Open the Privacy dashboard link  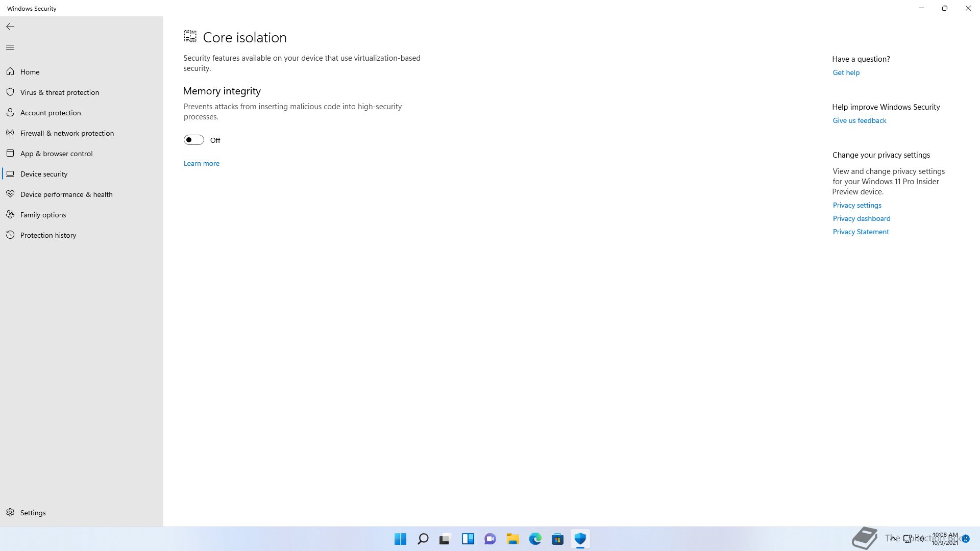pos(861,218)
